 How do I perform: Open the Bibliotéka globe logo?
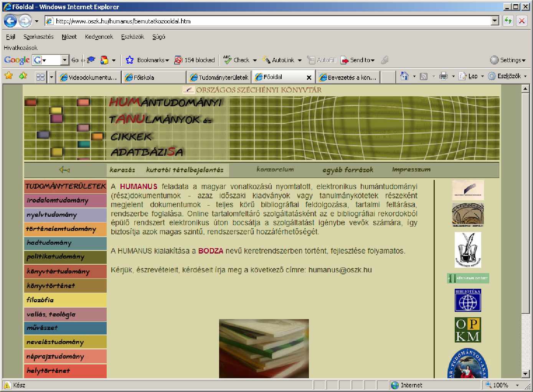[468, 300]
